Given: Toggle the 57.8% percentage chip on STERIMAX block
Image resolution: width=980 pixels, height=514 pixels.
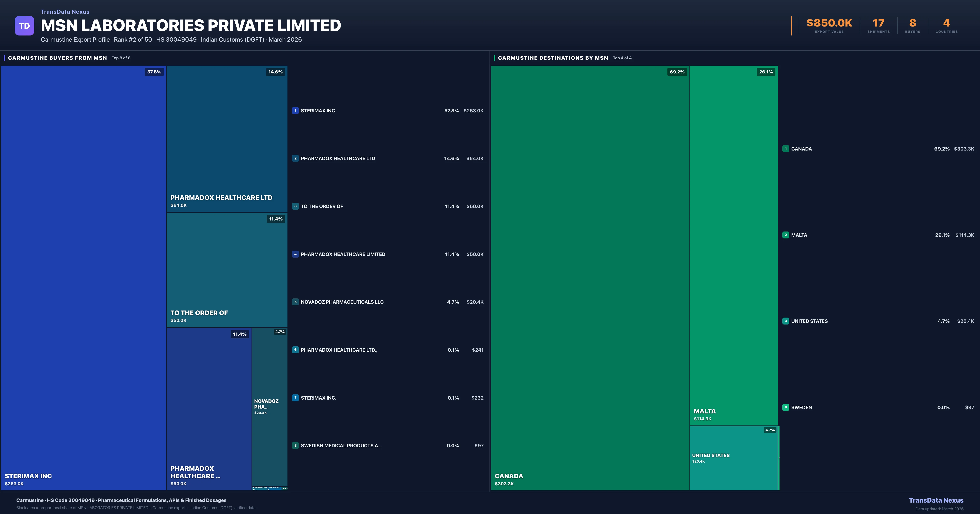Looking at the screenshot, I should click(154, 71).
